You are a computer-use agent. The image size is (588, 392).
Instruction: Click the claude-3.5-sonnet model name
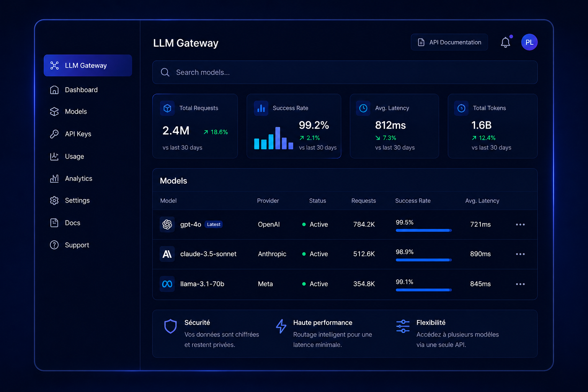[x=208, y=254]
